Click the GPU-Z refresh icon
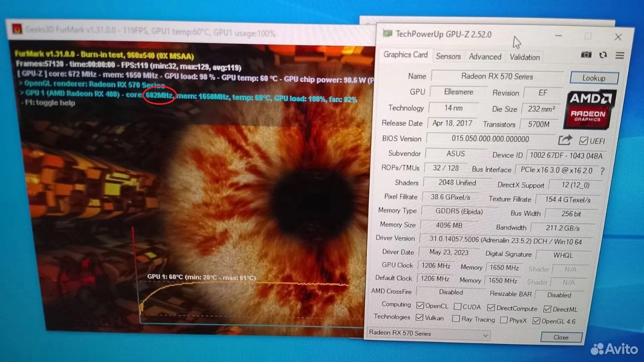Viewport: 644px width, 362px height. [603, 55]
